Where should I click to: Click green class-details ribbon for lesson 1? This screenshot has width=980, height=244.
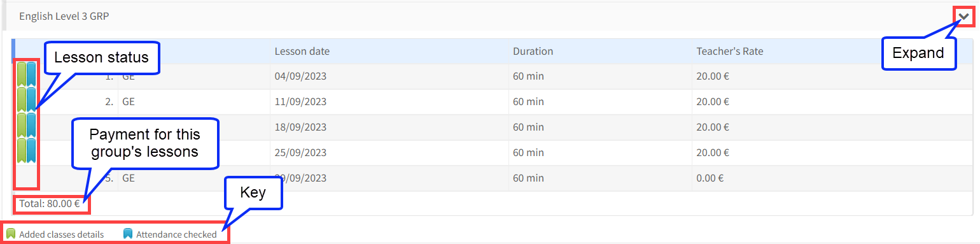22,75
